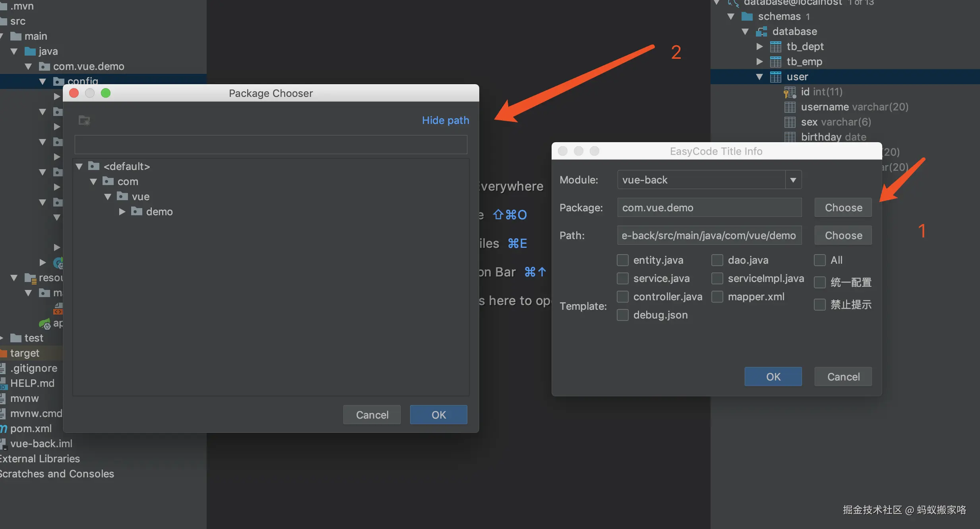This screenshot has width=980, height=529.
Task: Select the demo package folder icon
Action: [137, 211]
